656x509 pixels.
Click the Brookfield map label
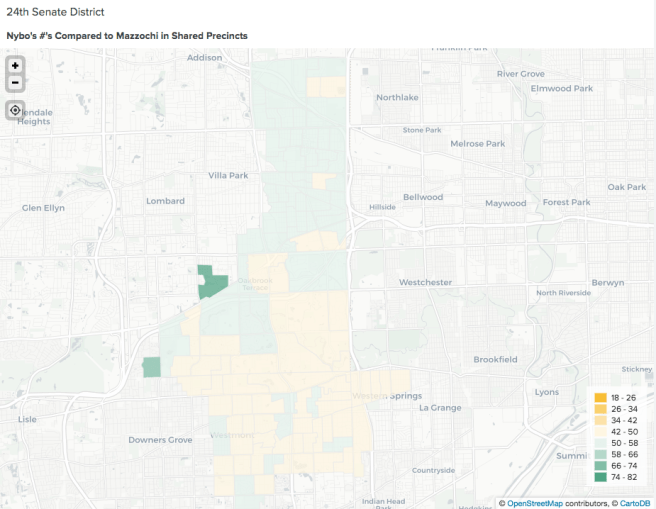[x=495, y=360]
